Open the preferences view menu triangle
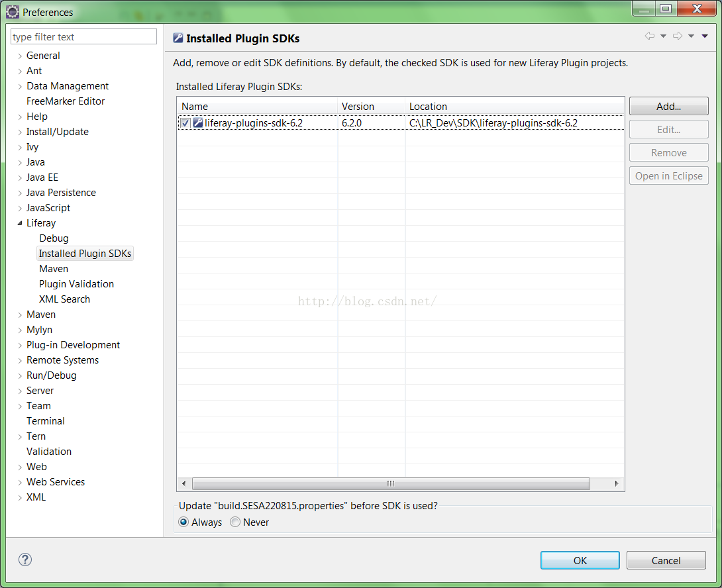Viewport: 722px width, 588px height. tap(705, 36)
